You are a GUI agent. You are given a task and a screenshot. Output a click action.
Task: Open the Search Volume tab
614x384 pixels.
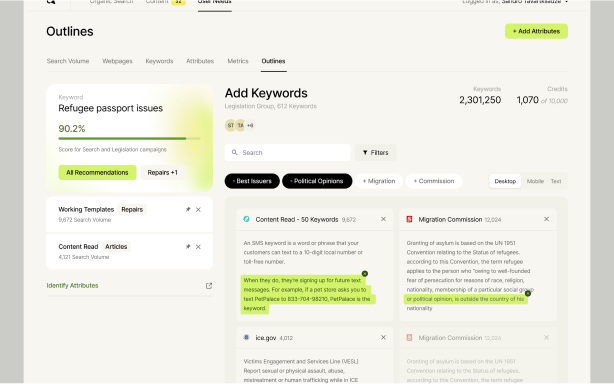coord(68,61)
